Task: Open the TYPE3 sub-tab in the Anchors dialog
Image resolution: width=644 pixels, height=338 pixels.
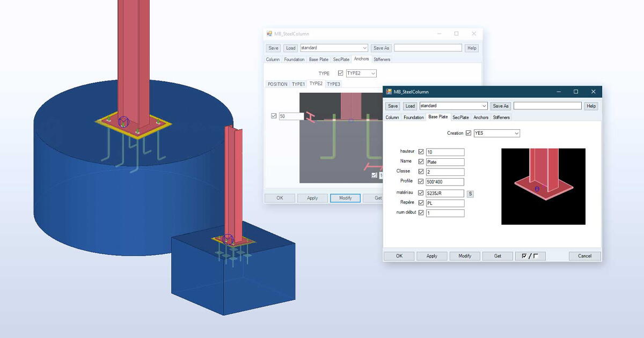Action: click(x=333, y=84)
